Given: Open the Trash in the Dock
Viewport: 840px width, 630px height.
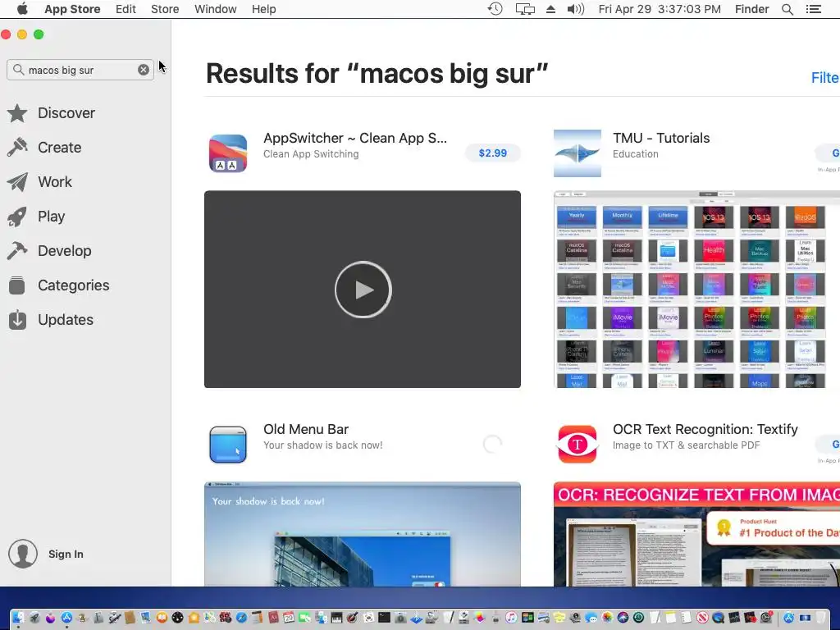Looking at the screenshot, I should coord(819,618).
